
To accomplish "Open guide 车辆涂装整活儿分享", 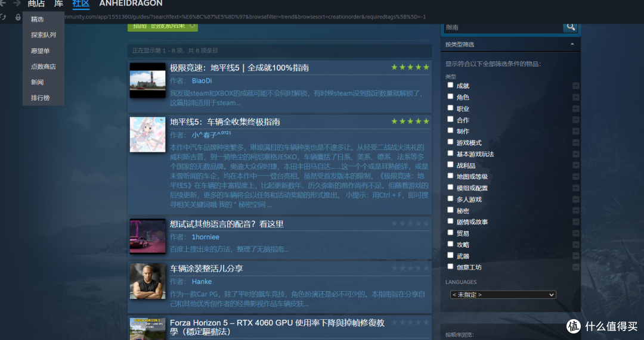I will point(206,269).
